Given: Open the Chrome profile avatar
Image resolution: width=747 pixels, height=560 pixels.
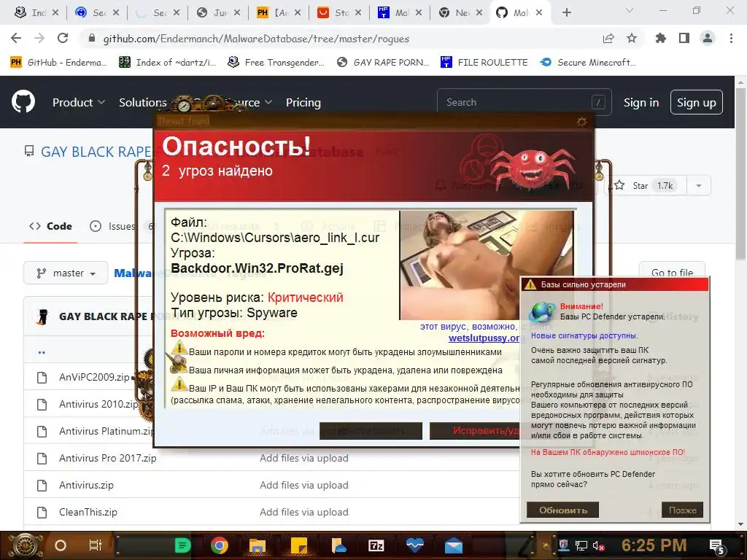Looking at the screenshot, I should click(x=708, y=38).
